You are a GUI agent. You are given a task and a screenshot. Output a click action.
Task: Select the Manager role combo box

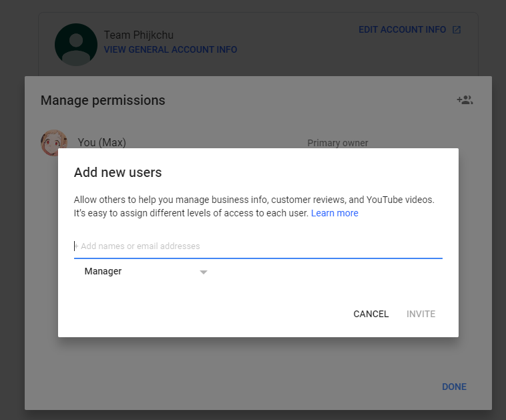point(146,272)
